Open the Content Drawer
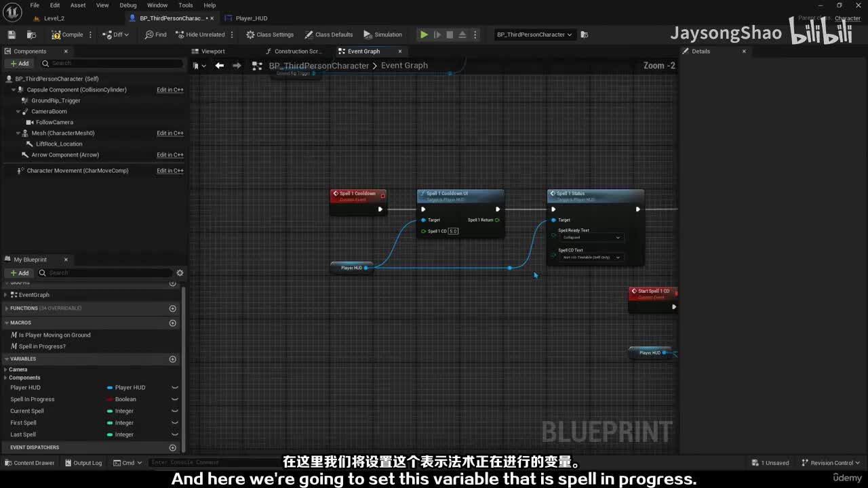The image size is (868, 488). tap(29, 463)
